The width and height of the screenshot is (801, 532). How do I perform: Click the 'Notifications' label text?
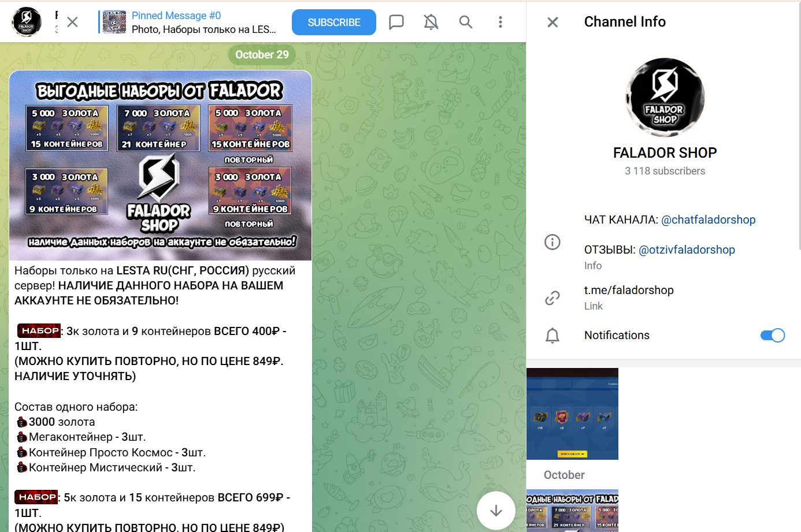pos(617,335)
